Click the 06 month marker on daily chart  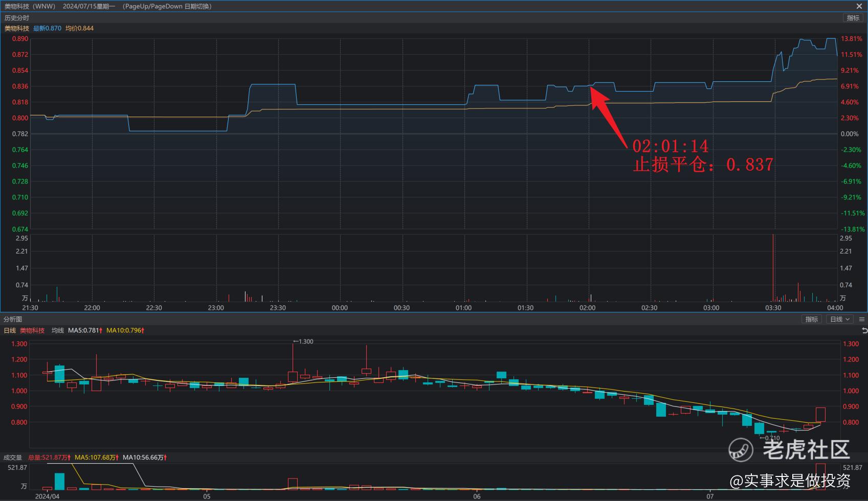pos(477,496)
